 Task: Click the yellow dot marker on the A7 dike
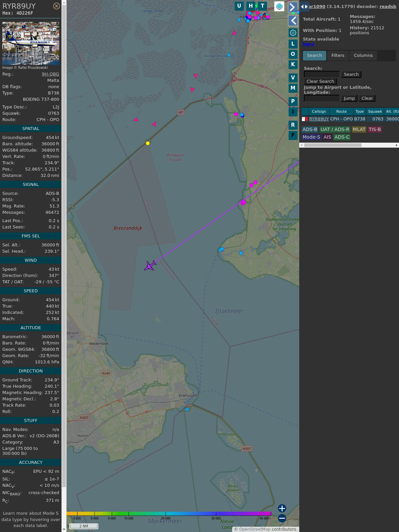click(148, 143)
